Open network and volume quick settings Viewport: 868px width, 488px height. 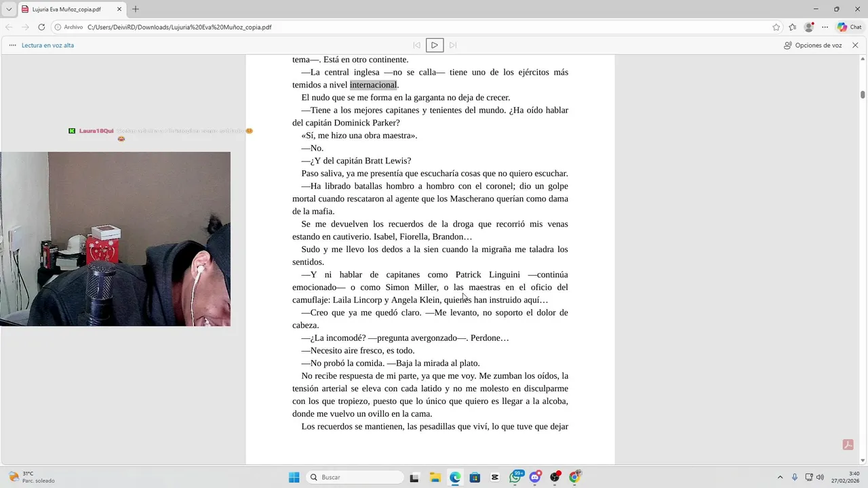(814, 477)
